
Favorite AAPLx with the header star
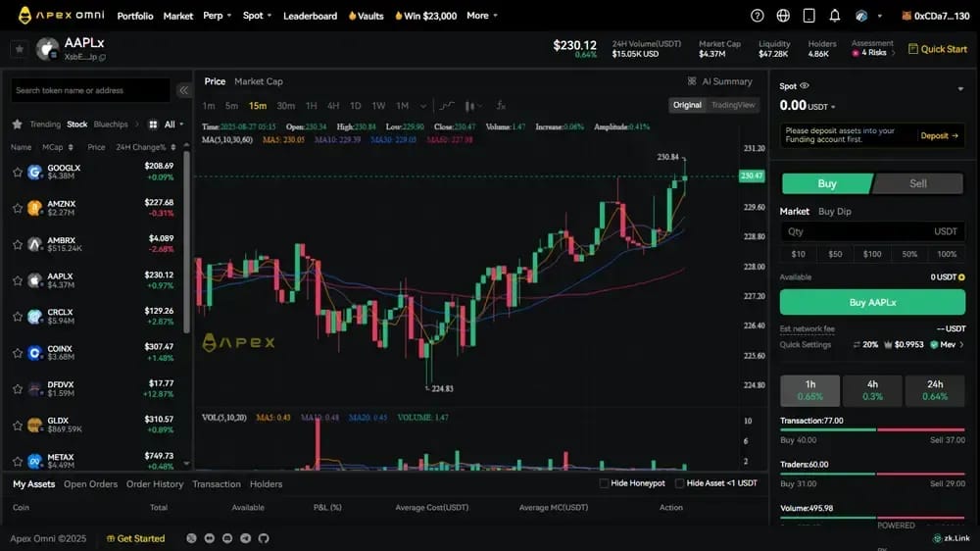(19, 49)
